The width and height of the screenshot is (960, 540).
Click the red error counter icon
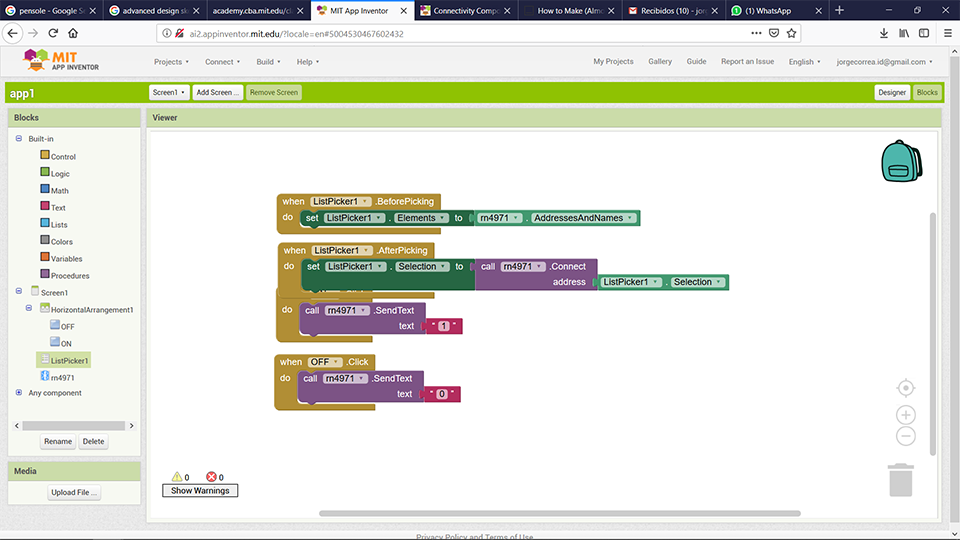(x=211, y=476)
